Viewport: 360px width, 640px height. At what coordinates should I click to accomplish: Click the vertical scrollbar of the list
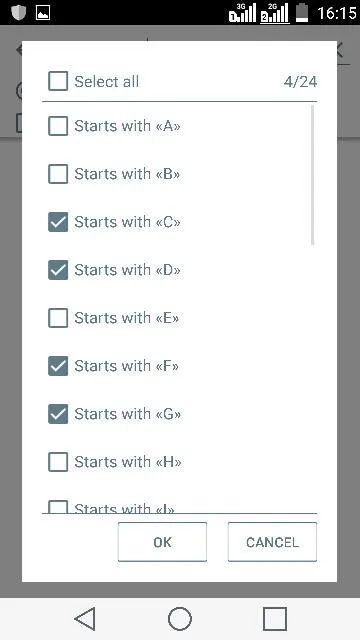coord(313,175)
